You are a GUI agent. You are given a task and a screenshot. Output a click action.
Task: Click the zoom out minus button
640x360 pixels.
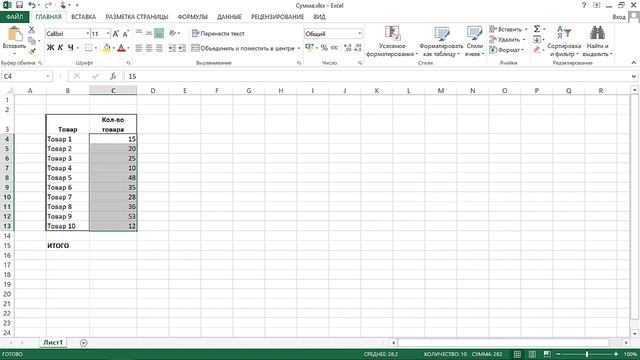click(x=558, y=354)
